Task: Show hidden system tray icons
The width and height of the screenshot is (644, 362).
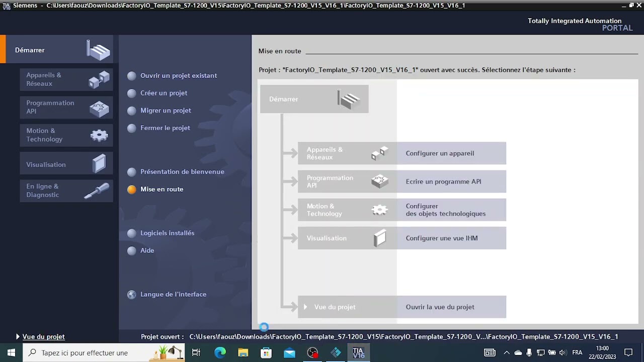Action: point(506,352)
